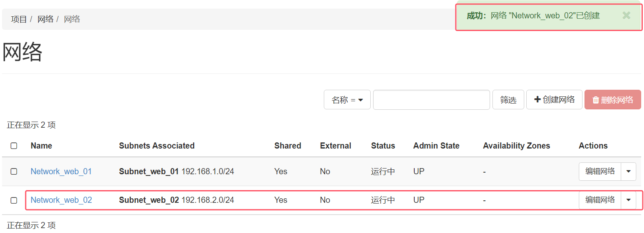Expand actions caret for Network_web_01 row
The width and height of the screenshot is (644, 233).
point(628,171)
